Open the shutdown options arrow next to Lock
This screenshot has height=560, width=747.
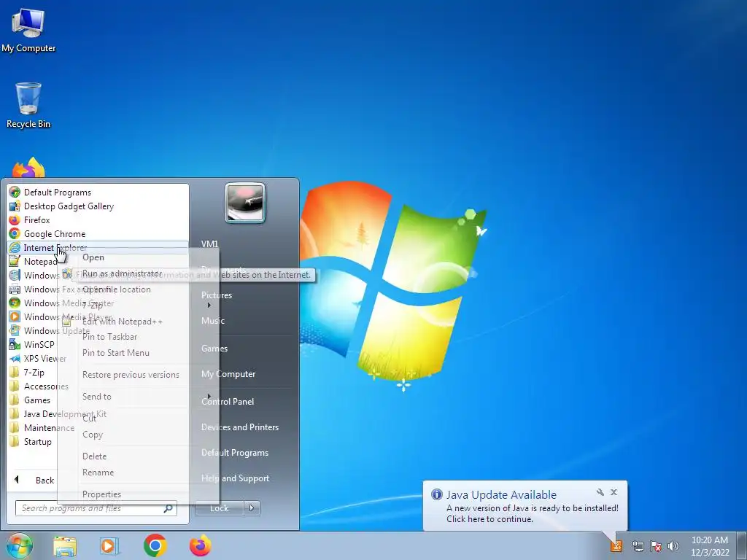(252, 508)
